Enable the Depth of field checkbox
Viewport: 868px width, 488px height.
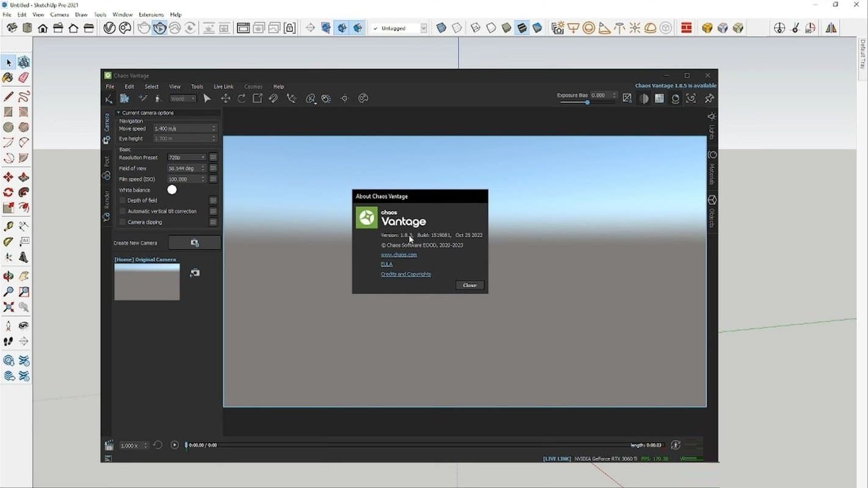(x=123, y=201)
